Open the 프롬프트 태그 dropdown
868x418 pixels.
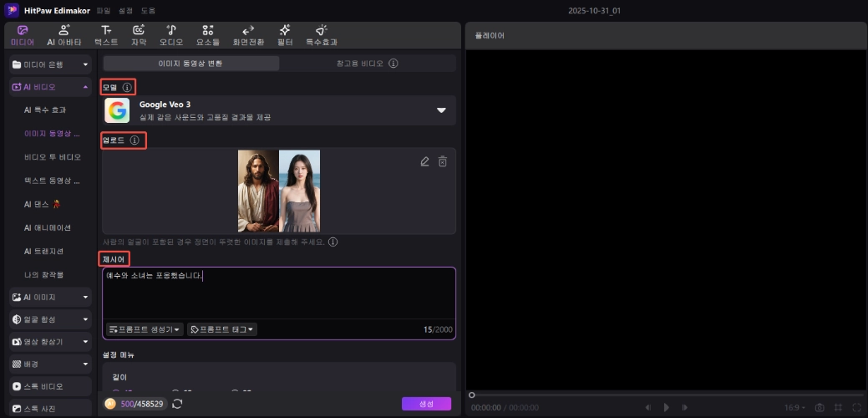(222, 329)
